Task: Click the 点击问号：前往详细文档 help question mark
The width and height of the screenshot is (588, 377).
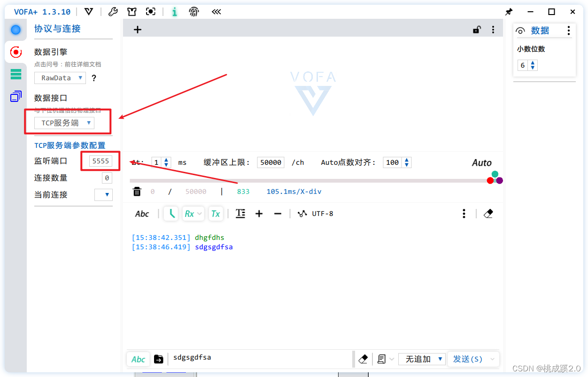Action: [x=94, y=78]
